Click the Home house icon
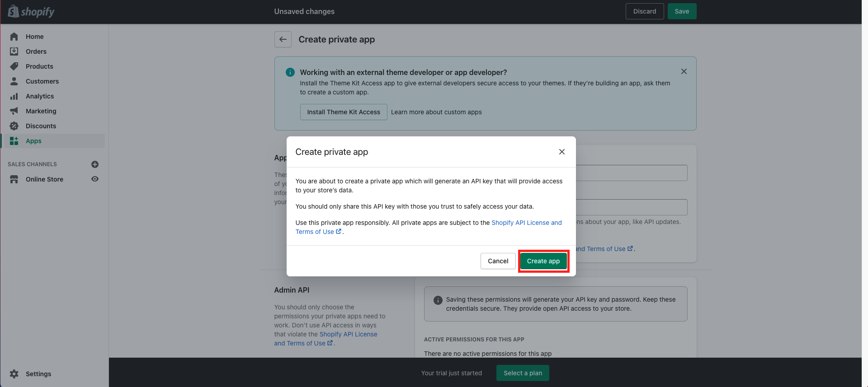868x387 pixels. click(14, 37)
